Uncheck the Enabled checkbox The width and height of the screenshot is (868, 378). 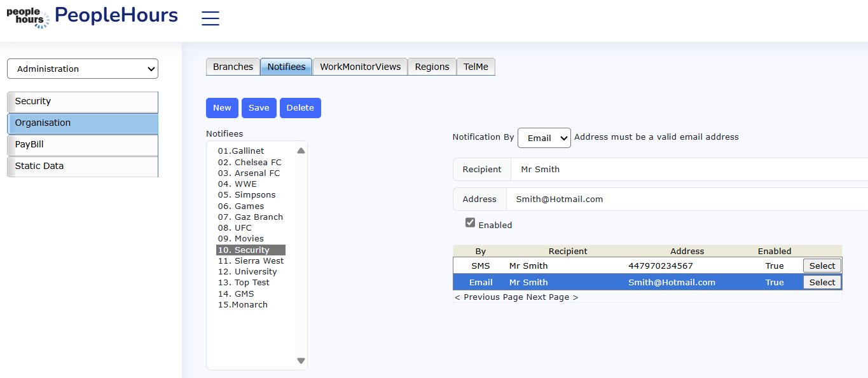[471, 223]
